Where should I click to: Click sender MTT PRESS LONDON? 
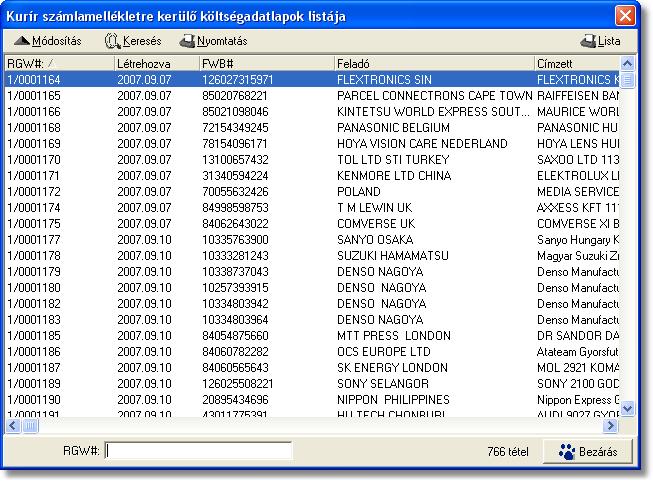click(x=394, y=335)
